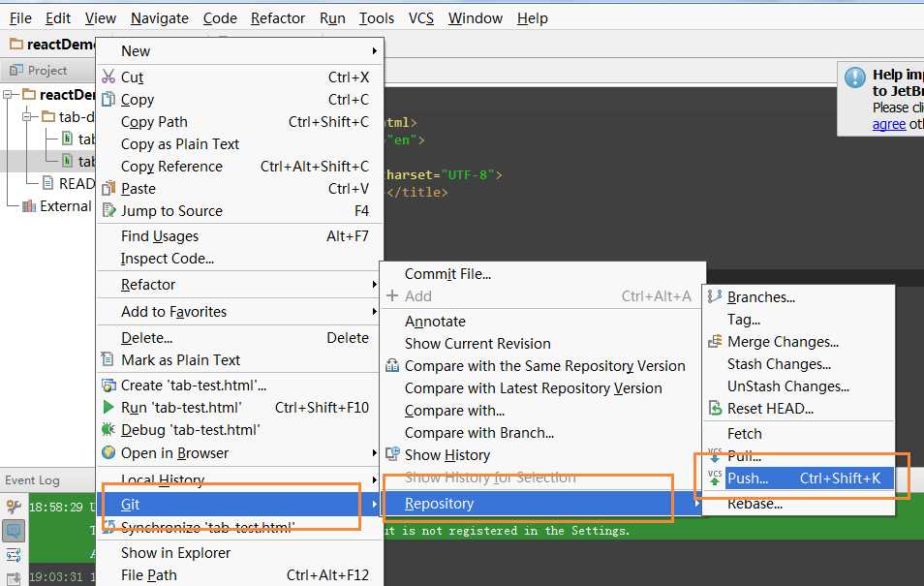Click the Debug bug icon
Viewport: 924px width, 586px height.
(108, 430)
